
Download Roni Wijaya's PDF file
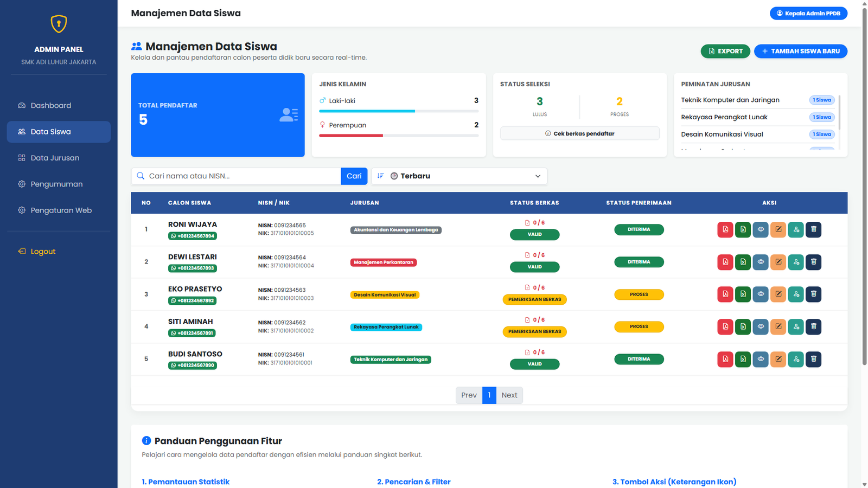point(725,229)
